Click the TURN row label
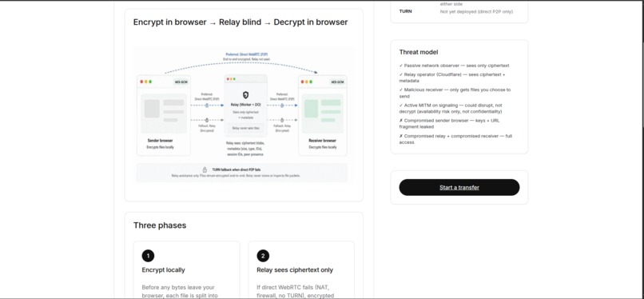 coord(405,11)
